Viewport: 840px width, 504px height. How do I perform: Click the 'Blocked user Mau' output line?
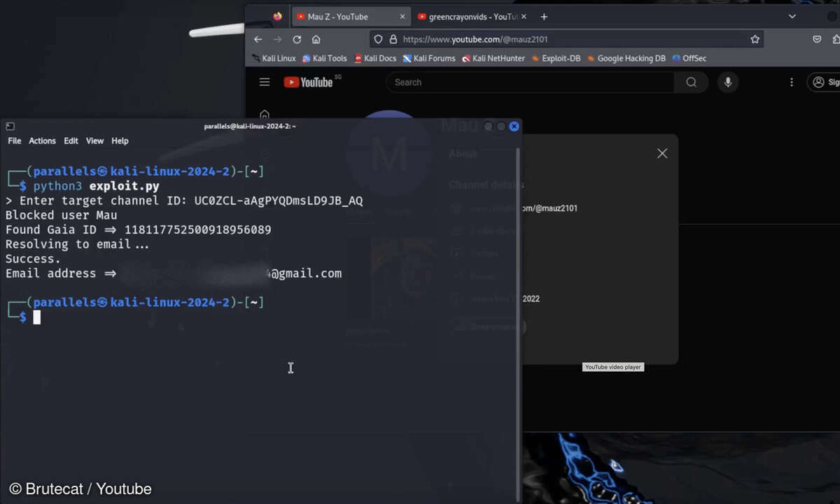tap(62, 216)
